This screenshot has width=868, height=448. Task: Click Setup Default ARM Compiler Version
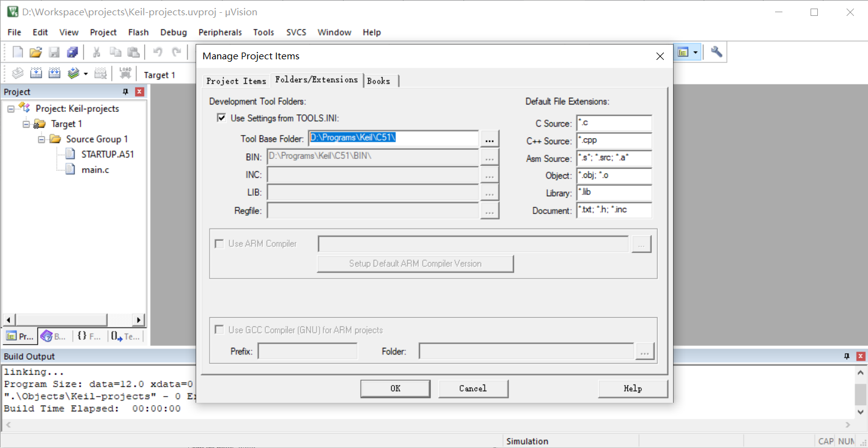tap(415, 264)
